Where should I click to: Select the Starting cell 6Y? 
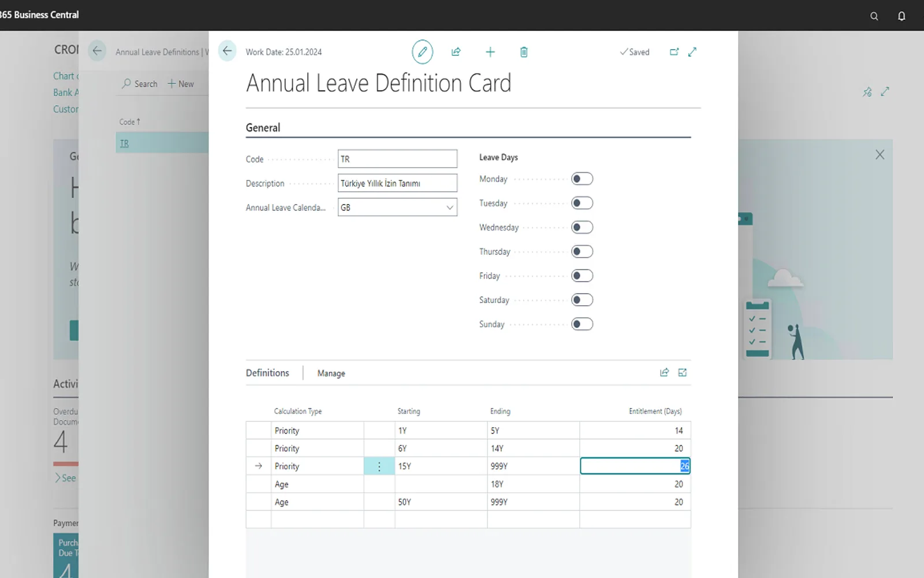(x=441, y=449)
